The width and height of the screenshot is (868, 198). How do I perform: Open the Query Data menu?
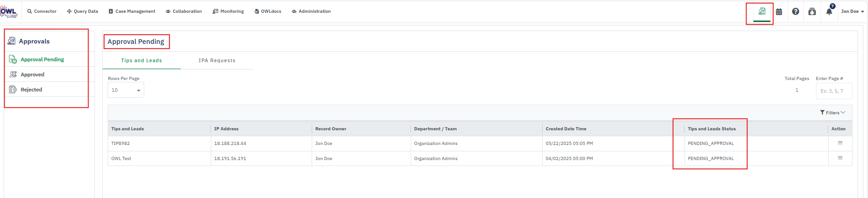pos(83,11)
